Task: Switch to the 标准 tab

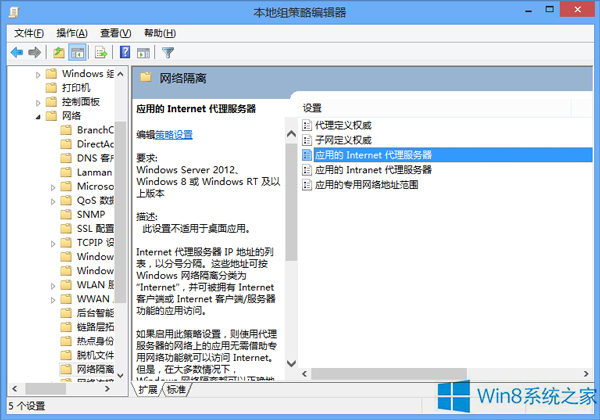Action: coord(176,390)
